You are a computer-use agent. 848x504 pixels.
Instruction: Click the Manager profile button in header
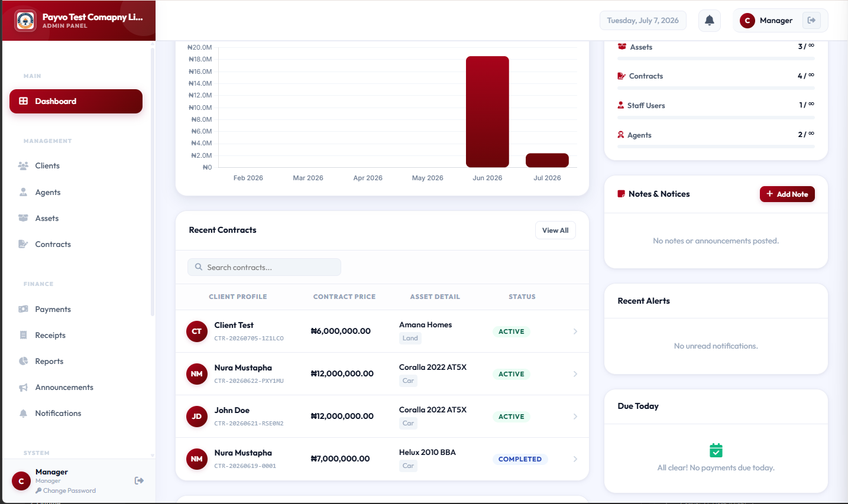781,20
